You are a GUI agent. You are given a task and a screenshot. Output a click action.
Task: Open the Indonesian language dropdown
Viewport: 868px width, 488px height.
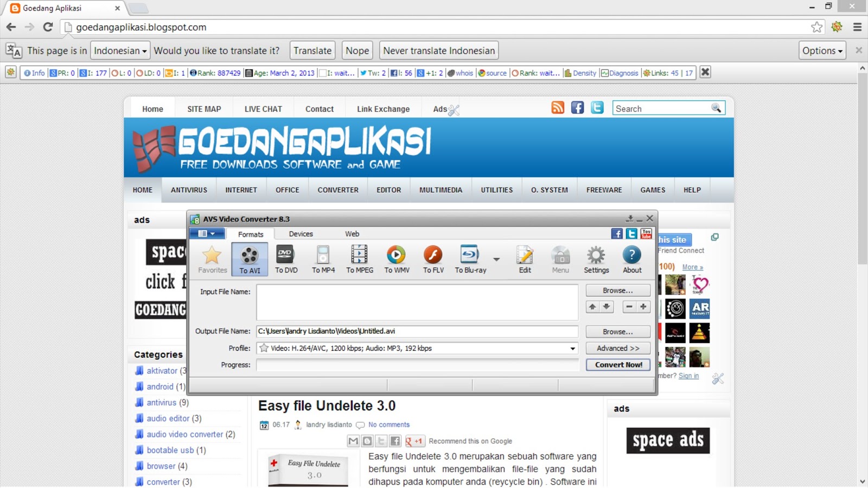120,50
